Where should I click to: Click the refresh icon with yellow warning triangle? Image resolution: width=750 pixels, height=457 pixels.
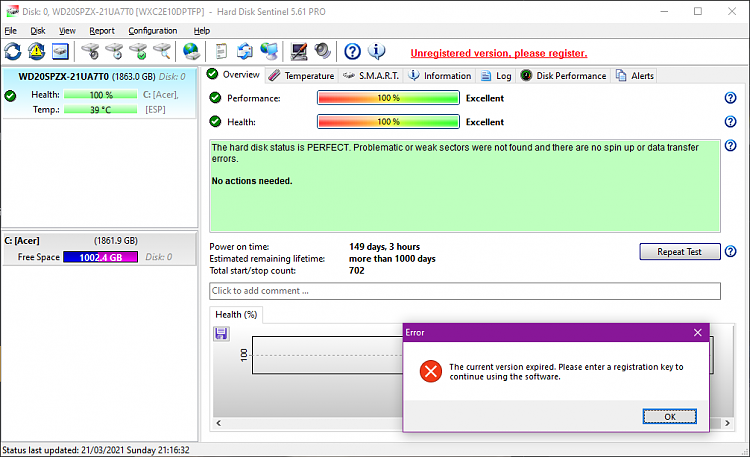pyautogui.click(x=36, y=51)
